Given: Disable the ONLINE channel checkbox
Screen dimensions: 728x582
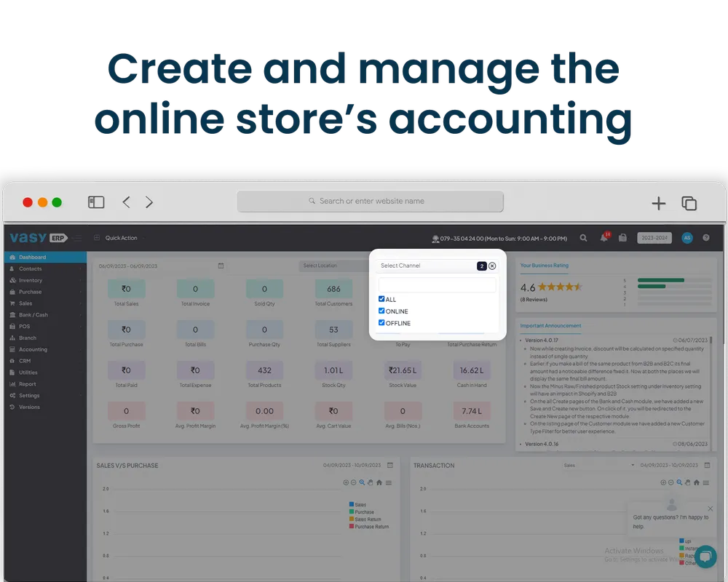Looking at the screenshot, I should (x=381, y=311).
